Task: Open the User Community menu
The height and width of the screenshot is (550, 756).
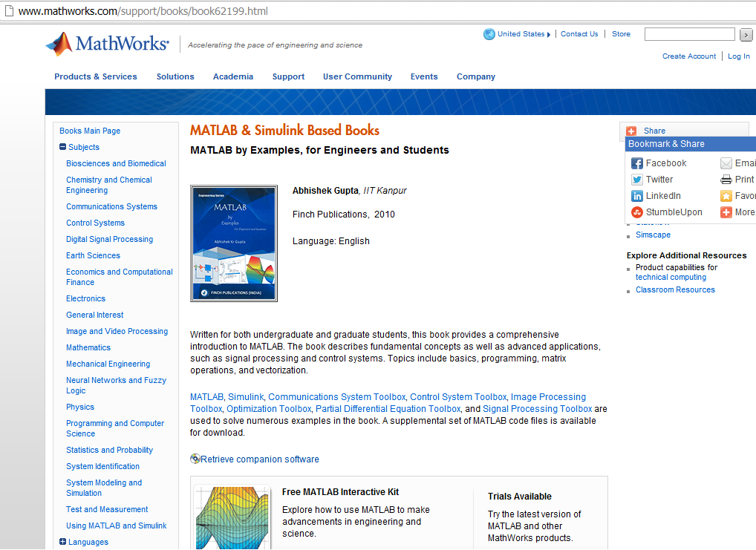Action: click(356, 76)
